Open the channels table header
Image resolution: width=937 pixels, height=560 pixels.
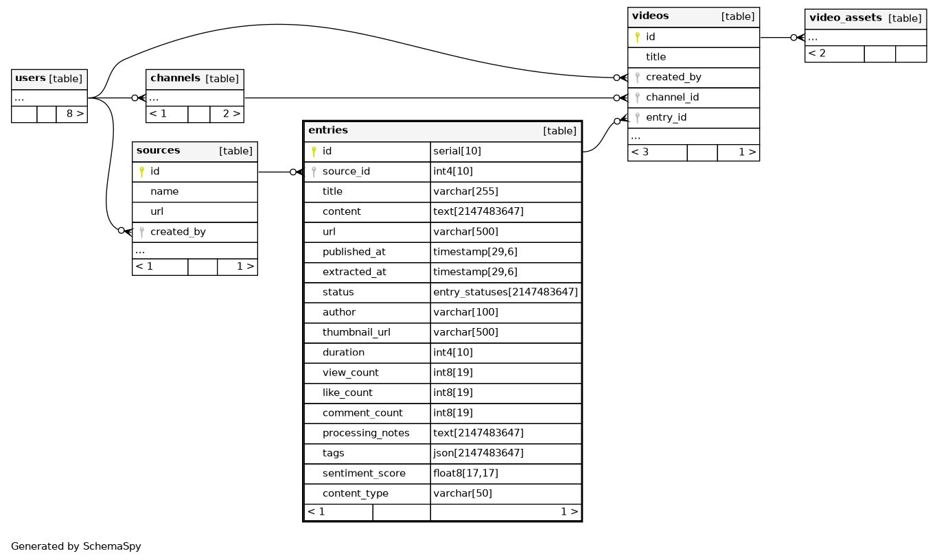(175, 78)
